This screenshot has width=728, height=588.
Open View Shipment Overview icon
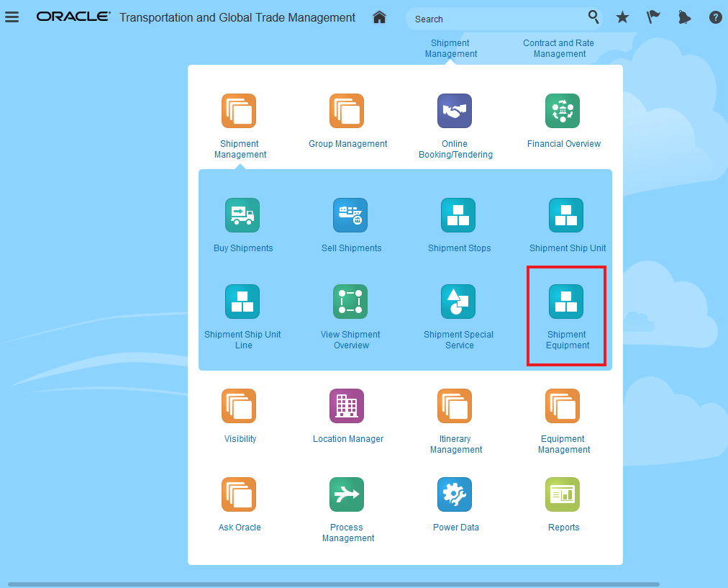[350, 302]
